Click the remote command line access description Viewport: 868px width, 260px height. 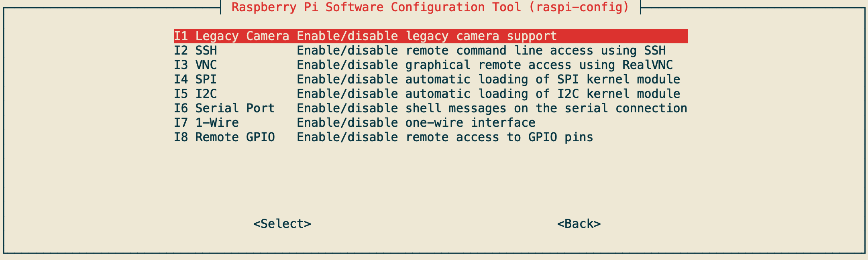coord(481,51)
